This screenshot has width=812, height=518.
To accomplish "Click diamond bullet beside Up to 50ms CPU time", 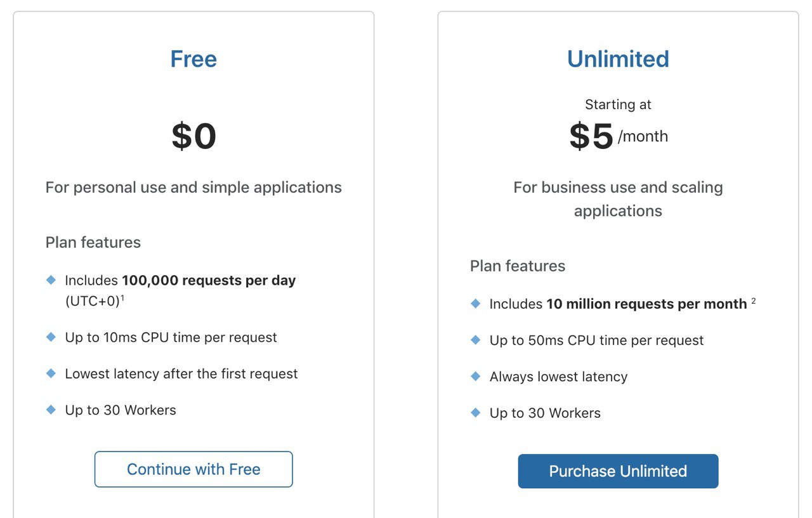I will [x=476, y=340].
